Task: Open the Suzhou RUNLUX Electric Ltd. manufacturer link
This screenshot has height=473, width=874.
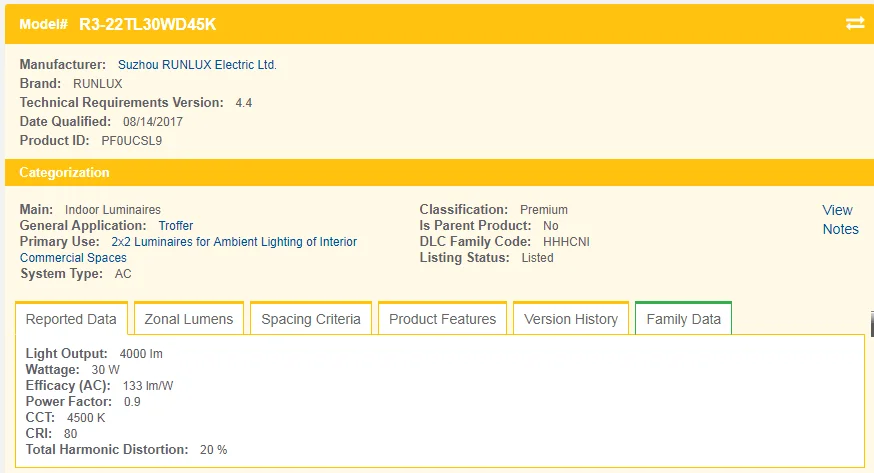Action: tap(197, 65)
